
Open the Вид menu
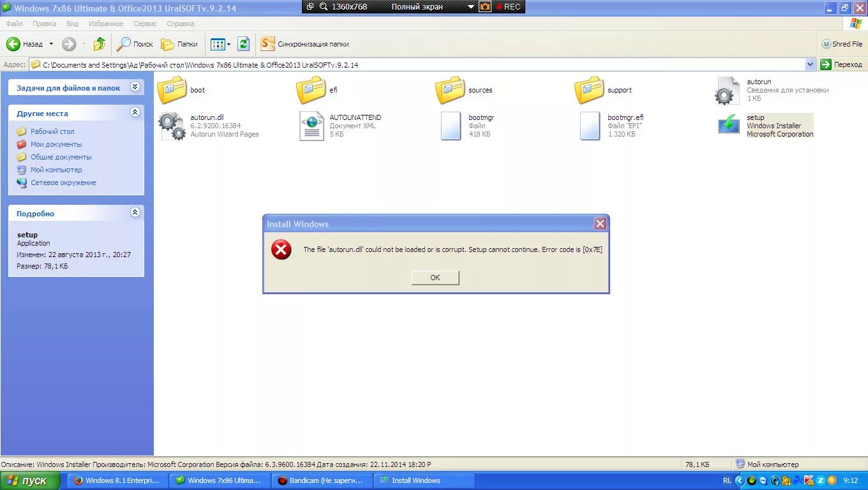click(x=72, y=24)
